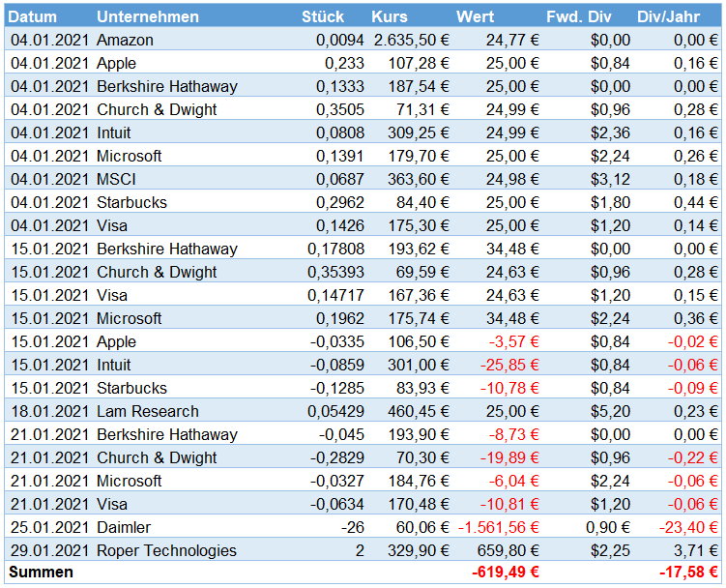Select the red Wert value -25,85 €
The width and height of the screenshot is (726, 588).
pos(509,365)
